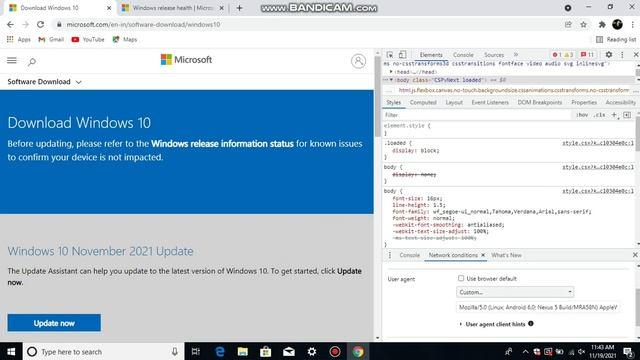Open Microsoft Store from taskbar
Image resolution: width=640 pixels, height=360 pixels.
(266, 351)
